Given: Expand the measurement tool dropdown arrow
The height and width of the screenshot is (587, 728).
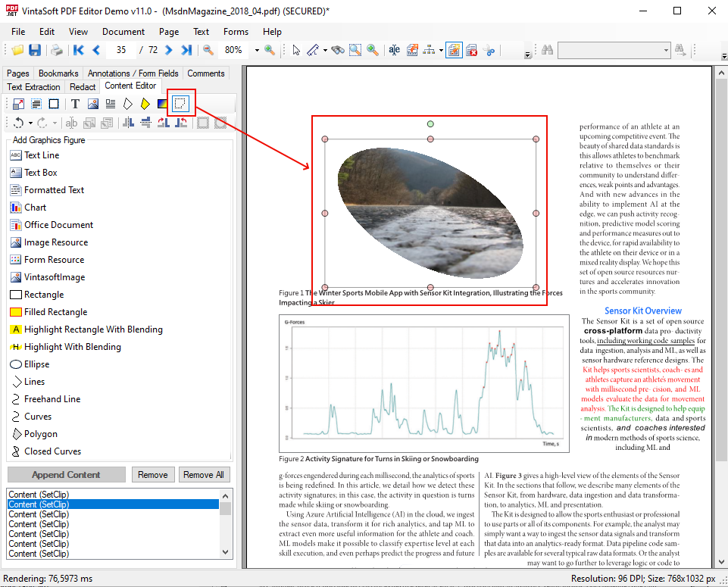Looking at the screenshot, I should 325,50.
